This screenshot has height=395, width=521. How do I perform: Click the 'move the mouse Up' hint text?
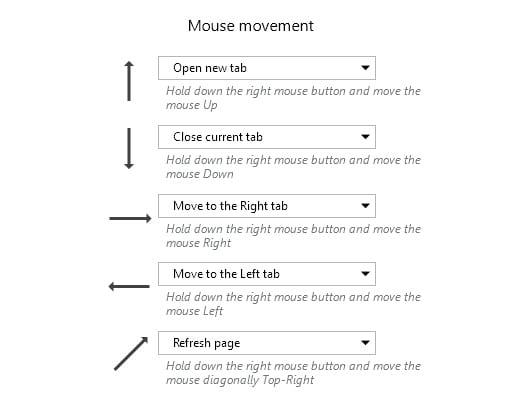293,98
